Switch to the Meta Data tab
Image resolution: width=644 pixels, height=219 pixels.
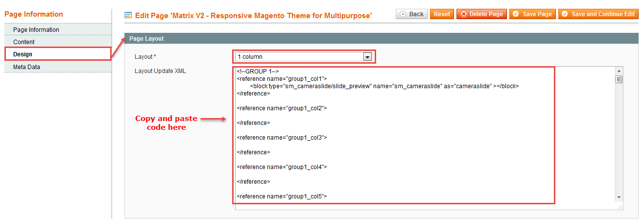point(58,67)
